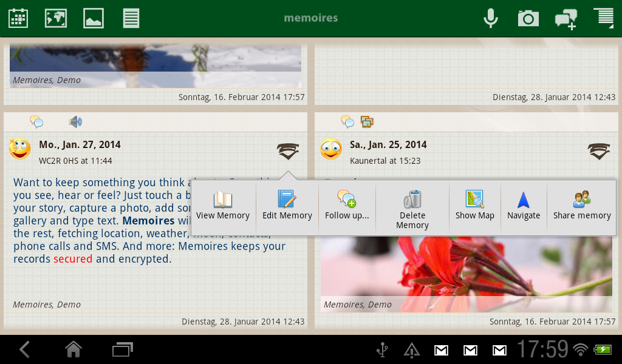Click Show Map option
Image resolution: width=622 pixels, height=364 pixels.
(474, 206)
